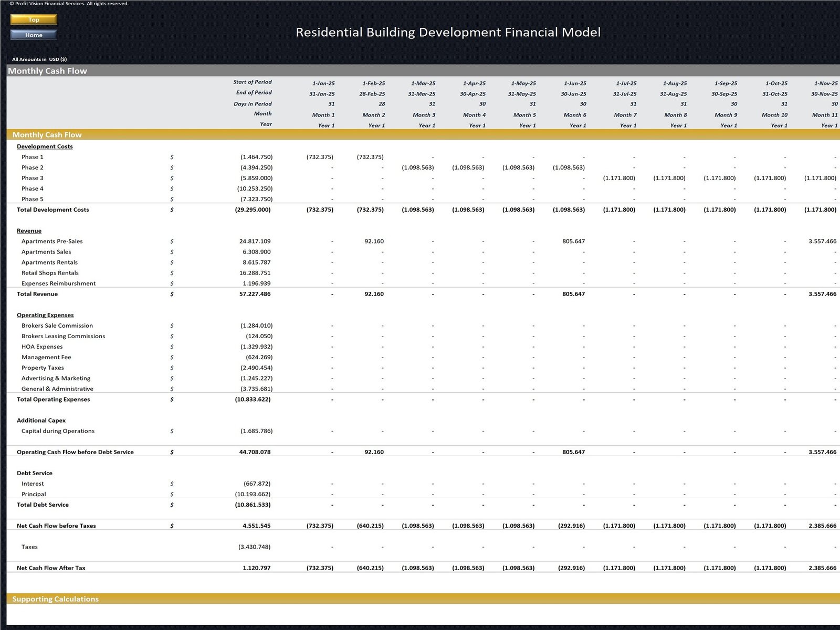Screen dimensions: 840x630
Task: Click the Supporting Calculations section header
Action: [x=55, y=599]
